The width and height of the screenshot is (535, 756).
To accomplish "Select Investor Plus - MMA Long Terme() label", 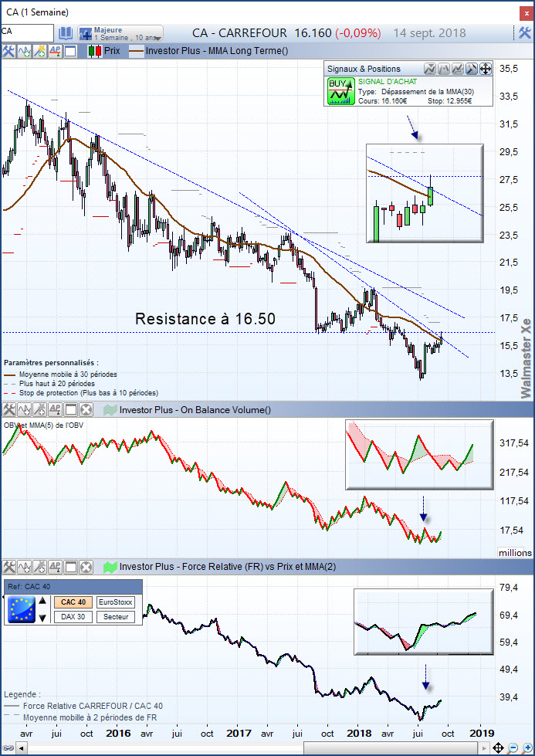I will pos(217,51).
